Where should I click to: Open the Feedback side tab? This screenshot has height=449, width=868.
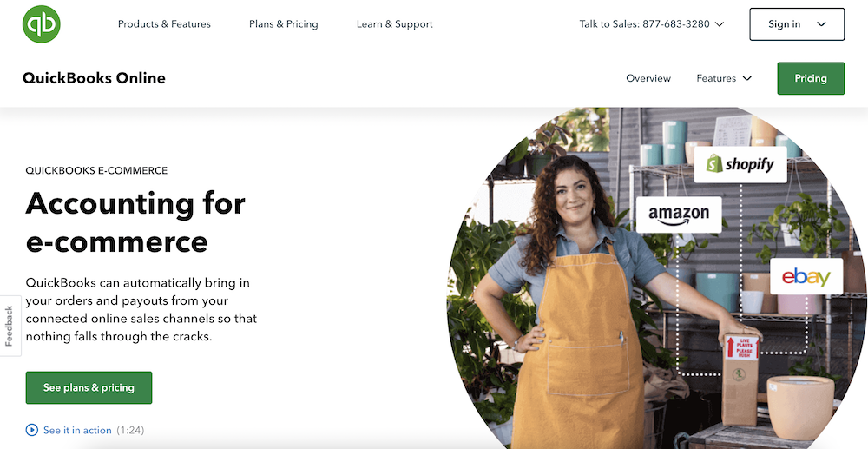click(10, 326)
